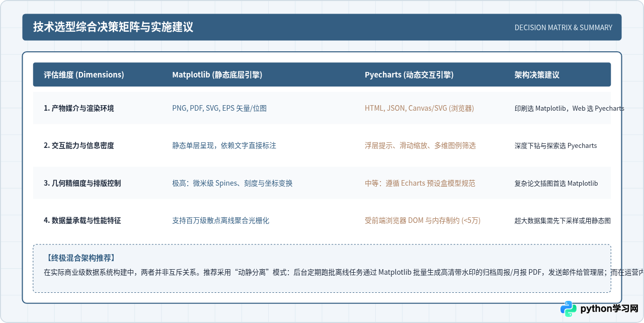
Task: Click the 架构决策建议 column header
Action: pyautogui.click(x=537, y=74)
